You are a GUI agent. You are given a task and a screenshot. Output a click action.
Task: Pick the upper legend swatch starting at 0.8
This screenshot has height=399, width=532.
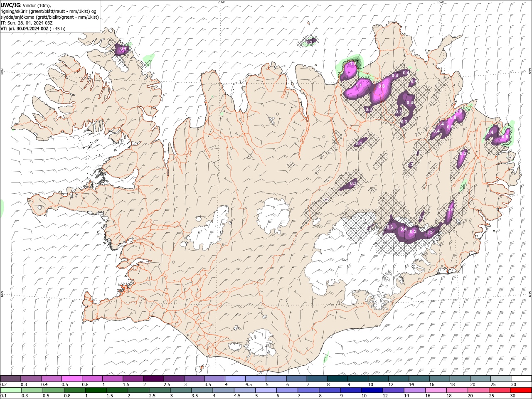(x=92, y=379)
